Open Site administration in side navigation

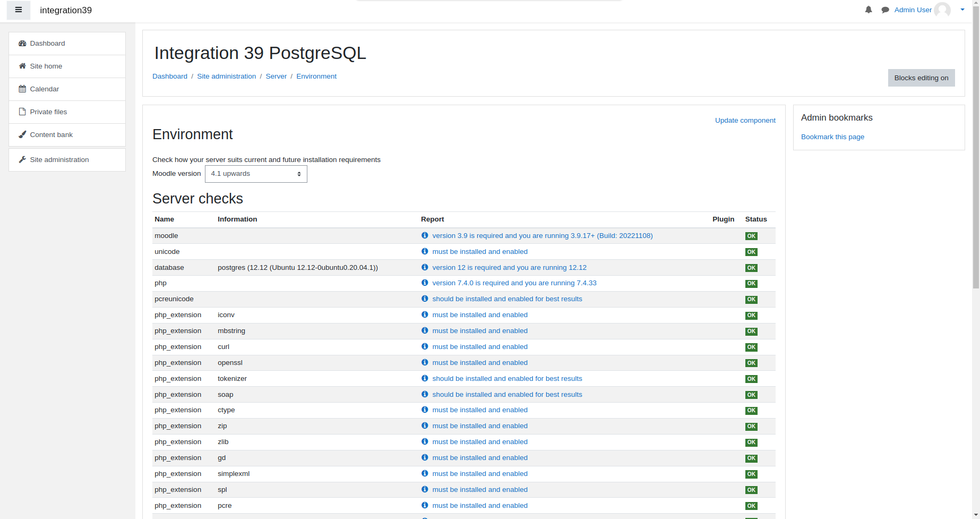pyautogui.click(x=67, y=160)
